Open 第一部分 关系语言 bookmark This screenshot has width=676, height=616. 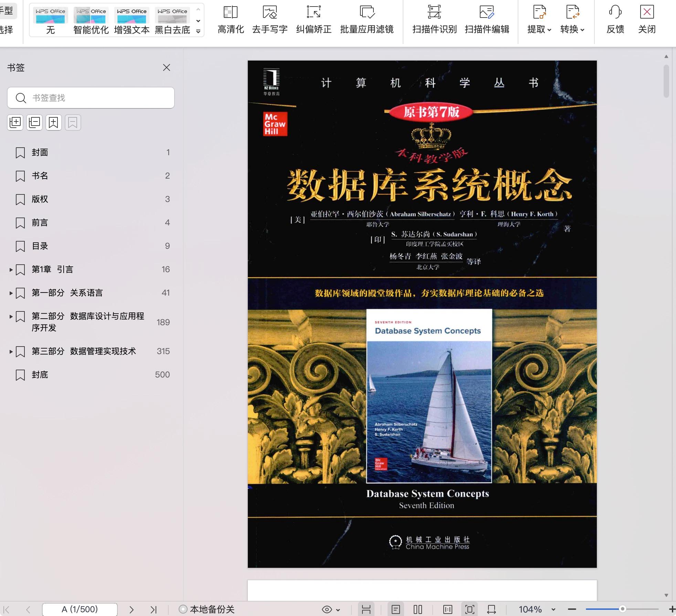(67, 293)
